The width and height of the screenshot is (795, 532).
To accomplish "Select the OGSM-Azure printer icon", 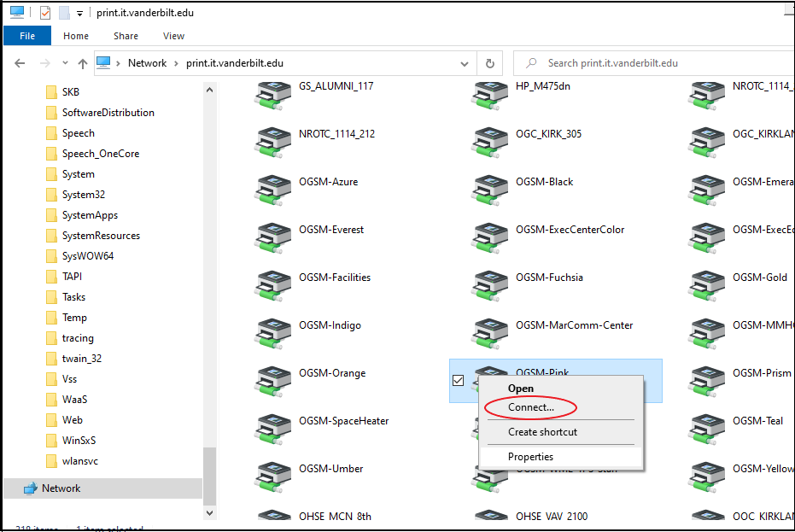I will [x=272, y=190].
